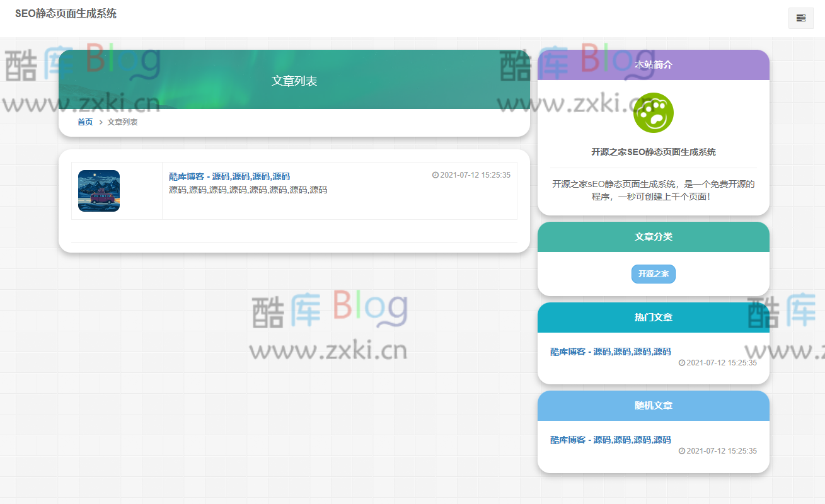Click the 本站简介 panel header
The width and height of the screenshot is (825, 504).
(653, 64)
